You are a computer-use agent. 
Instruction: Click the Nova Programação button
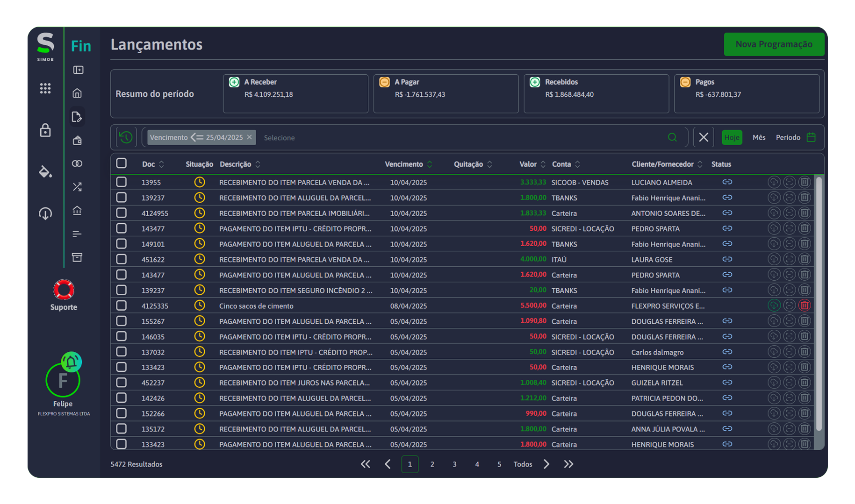(x=774, y=44)
